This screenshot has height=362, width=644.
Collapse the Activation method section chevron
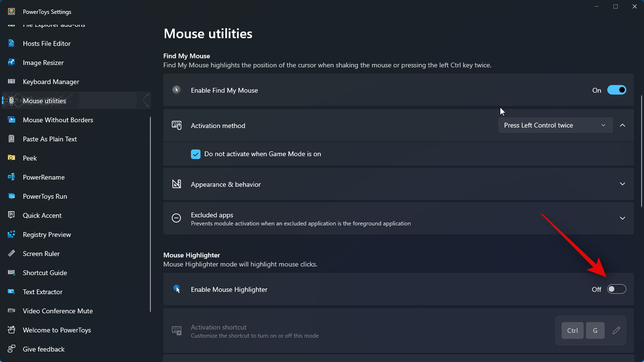click(x=622, y=125)
